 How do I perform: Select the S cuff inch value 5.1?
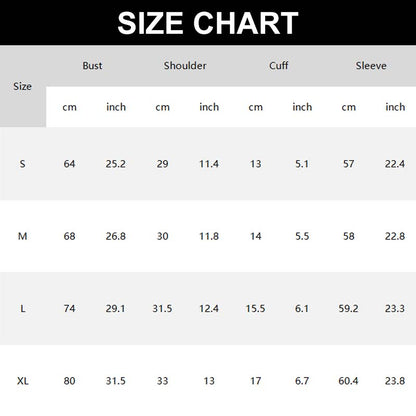pos(302,164)
